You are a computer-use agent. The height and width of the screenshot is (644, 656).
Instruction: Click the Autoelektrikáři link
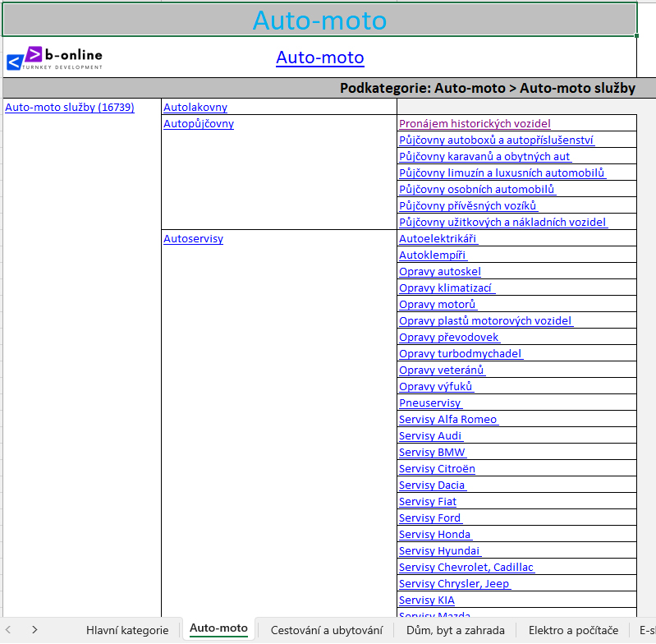pyautogui.click(x=438, y=238)
